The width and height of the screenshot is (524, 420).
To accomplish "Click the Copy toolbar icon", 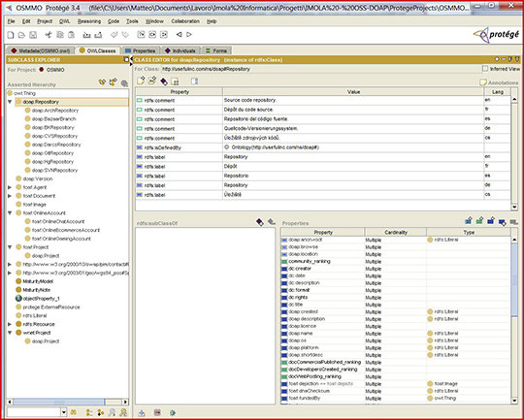I will pyautogui.click(x=60, y=35).
